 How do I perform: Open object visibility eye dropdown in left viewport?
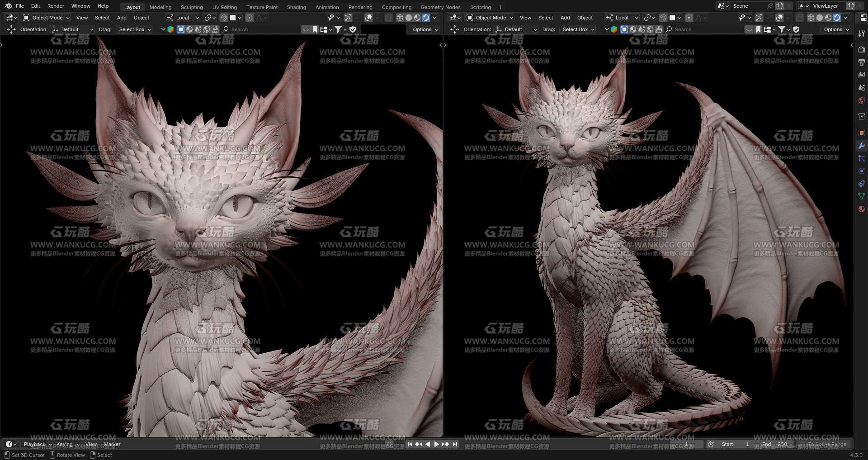334,18
